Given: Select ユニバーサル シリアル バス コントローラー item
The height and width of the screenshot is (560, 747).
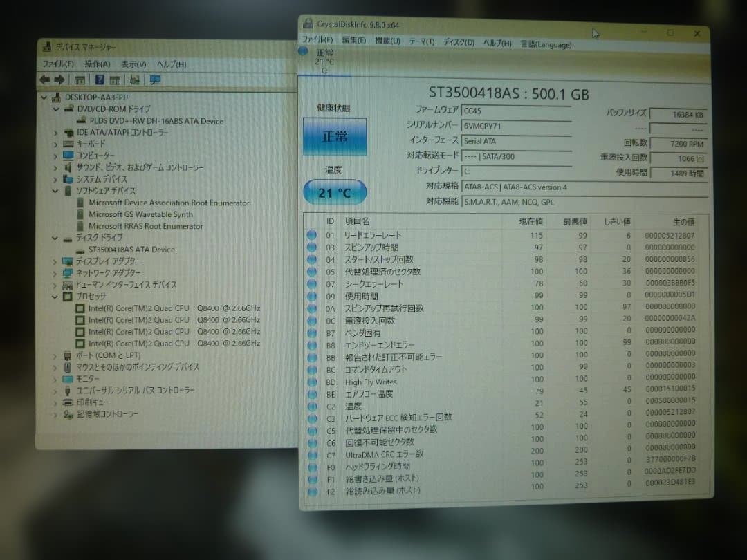Looking at the screenshot, I should (x=136, y=391).
